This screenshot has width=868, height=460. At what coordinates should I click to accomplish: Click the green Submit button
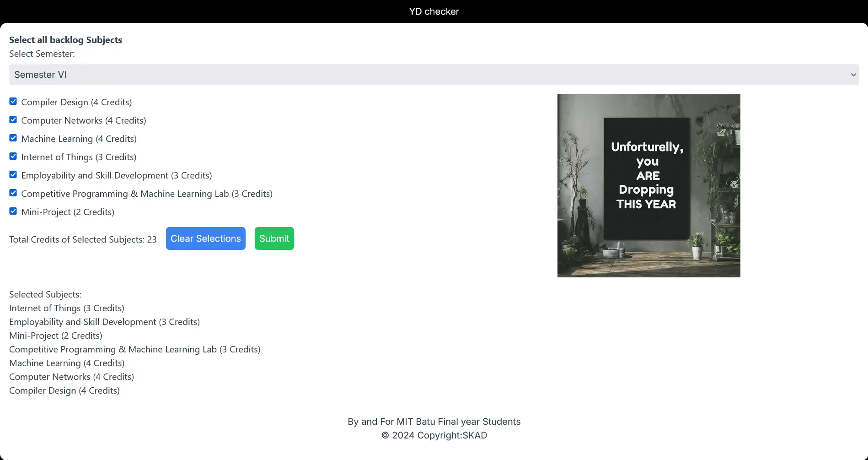click(274, 238)
